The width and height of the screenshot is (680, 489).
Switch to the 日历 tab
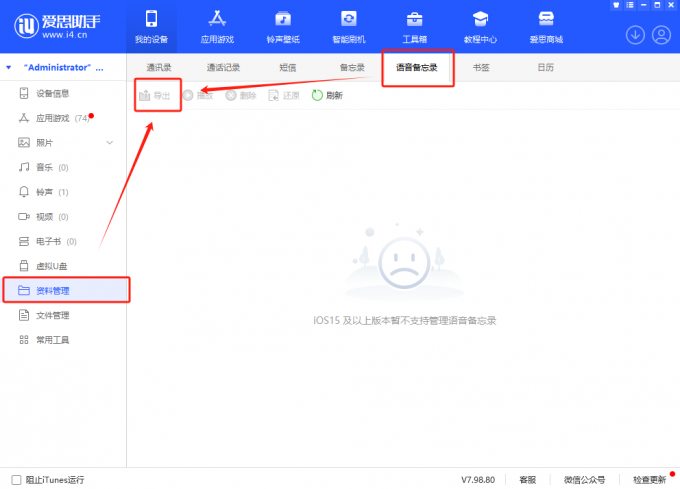click(x=546, y=68)
